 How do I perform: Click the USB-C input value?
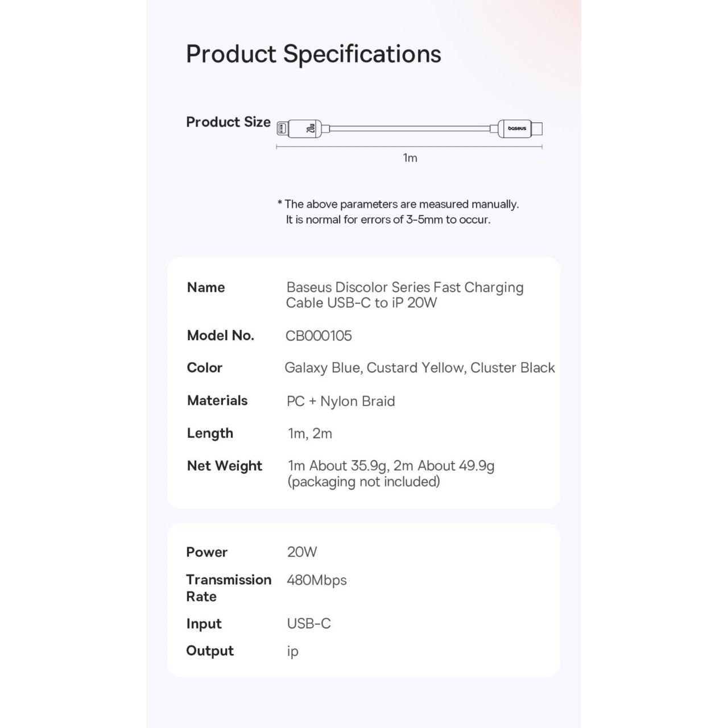[309, 623]
